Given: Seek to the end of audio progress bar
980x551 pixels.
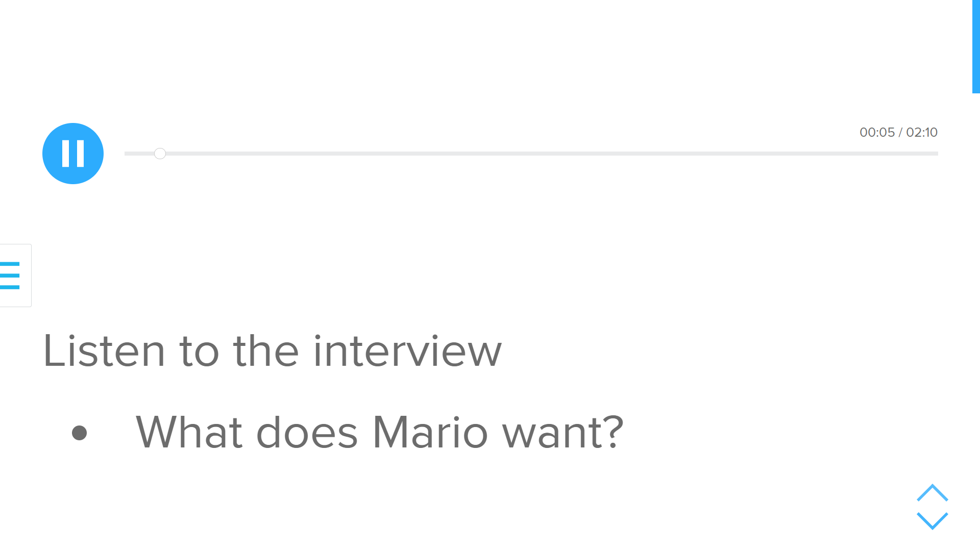Looking at the screenshot, I should [937, 154].
